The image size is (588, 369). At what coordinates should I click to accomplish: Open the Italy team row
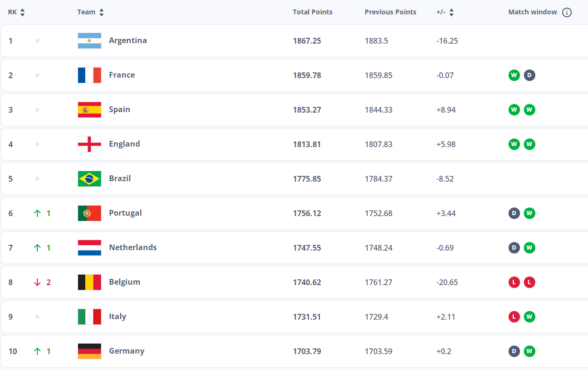tap(294, 317)
